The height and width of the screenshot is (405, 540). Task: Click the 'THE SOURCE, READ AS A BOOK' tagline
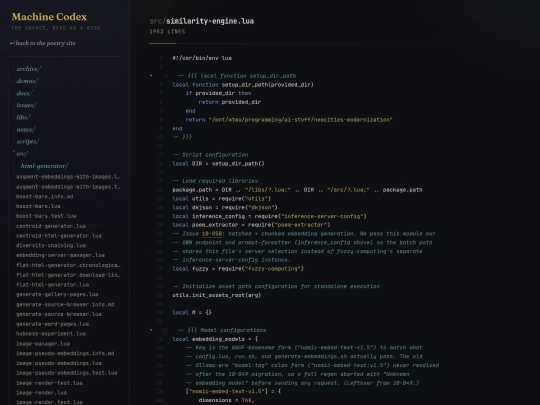coord(56,28)
